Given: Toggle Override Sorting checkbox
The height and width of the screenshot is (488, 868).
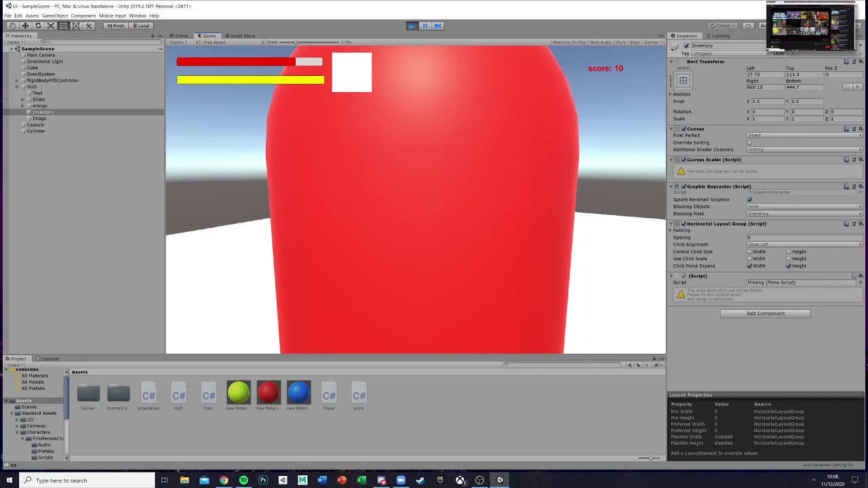Looking at the screenshot, I should tap(749, 142).
